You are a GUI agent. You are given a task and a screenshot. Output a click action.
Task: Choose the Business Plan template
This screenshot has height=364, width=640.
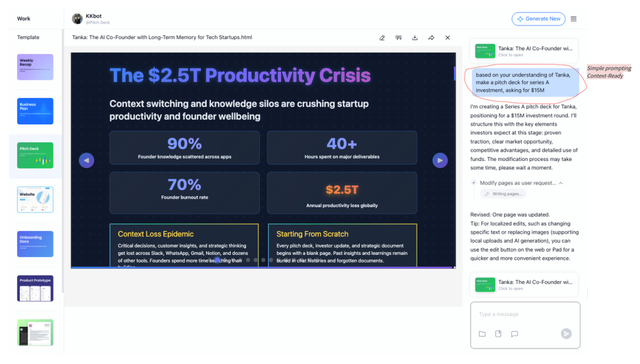click(35, 111)
